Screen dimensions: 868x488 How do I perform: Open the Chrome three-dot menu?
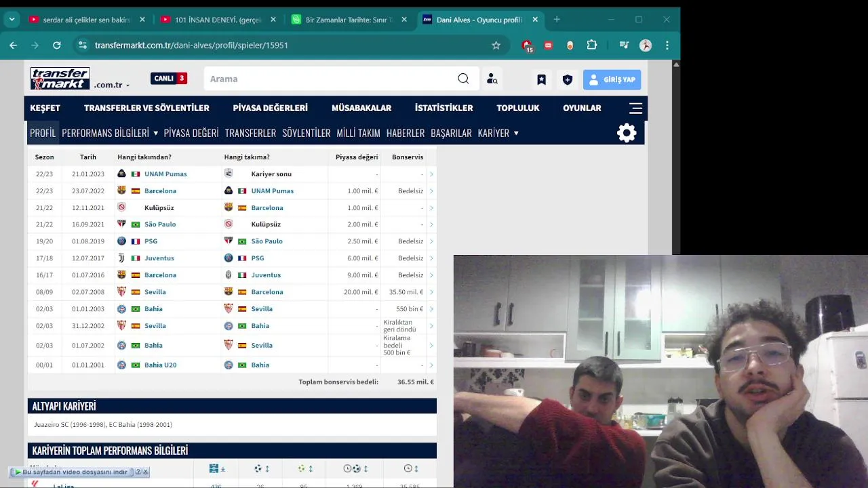(x=667, y=45)
